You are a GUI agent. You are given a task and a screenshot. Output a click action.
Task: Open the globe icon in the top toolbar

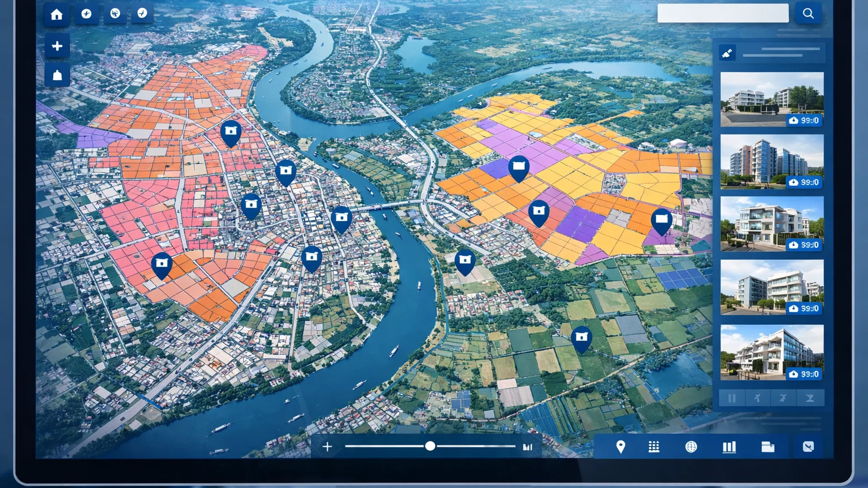tap(115, 14)
